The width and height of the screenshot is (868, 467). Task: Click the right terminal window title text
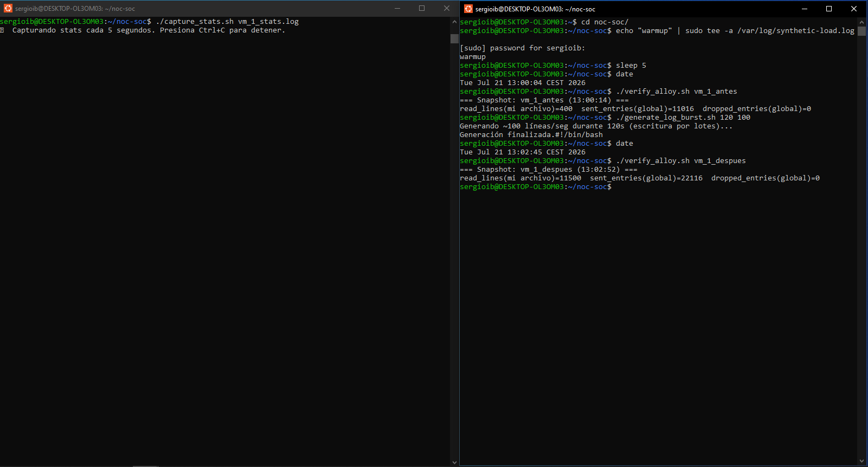tap(535, 9)
